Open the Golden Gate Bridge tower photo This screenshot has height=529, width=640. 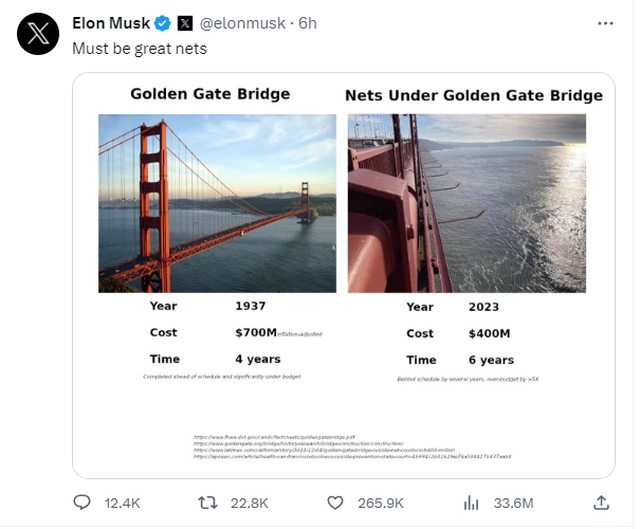click(x=217, y=203)
